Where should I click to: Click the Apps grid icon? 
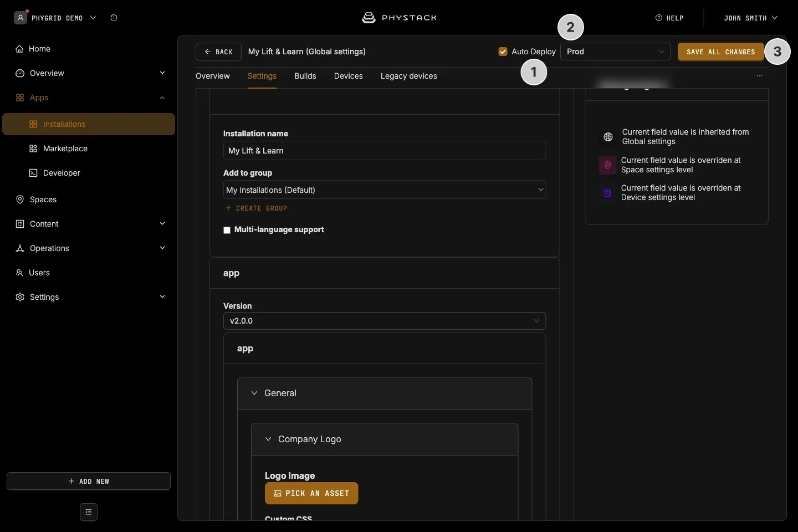pyautogui.click(x=20, y=98)
